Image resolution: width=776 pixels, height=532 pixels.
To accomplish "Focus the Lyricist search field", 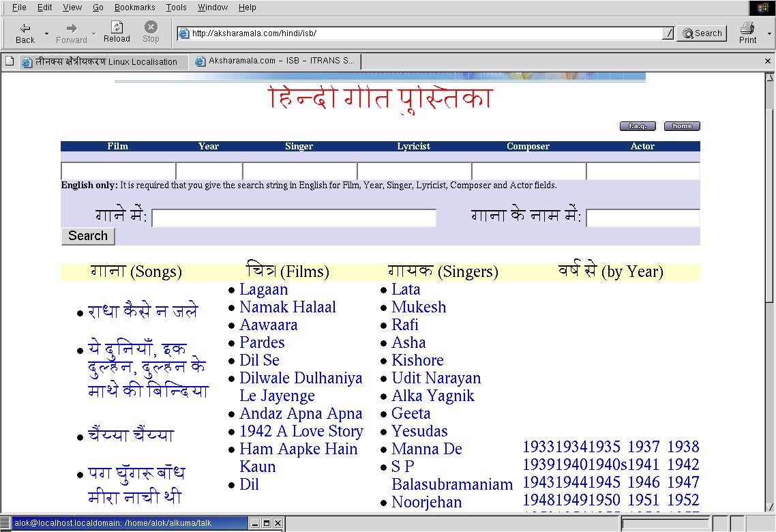I will 414,171.
